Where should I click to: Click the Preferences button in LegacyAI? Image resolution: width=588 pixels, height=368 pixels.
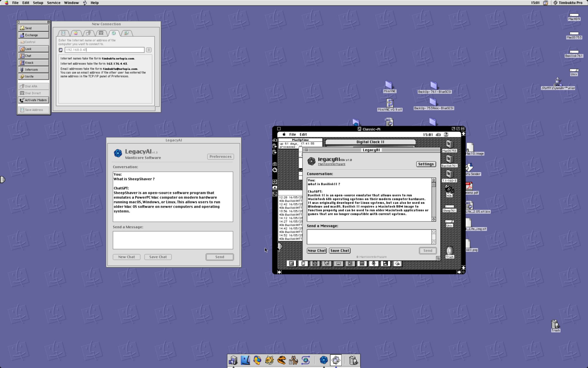220,157
